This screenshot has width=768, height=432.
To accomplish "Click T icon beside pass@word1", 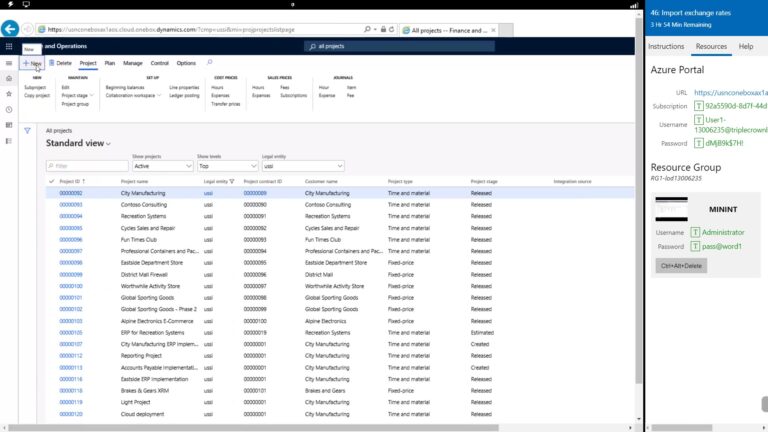I will pyautogui.click(x=695, y=246).
